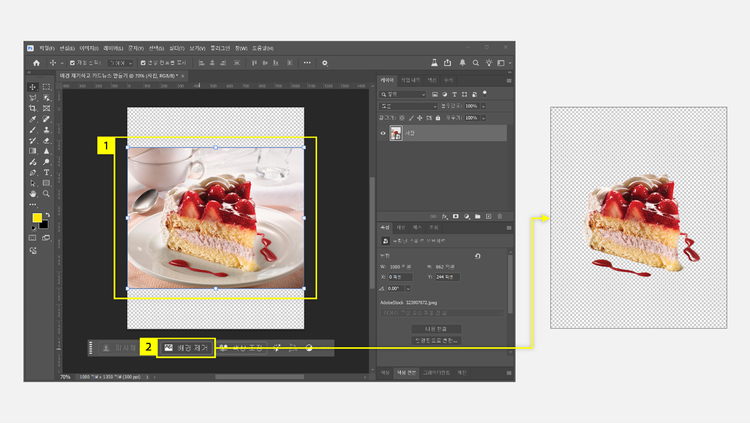Select the Pen tool
This screenshot has height=423, width=750.
[x=33, y=172]
